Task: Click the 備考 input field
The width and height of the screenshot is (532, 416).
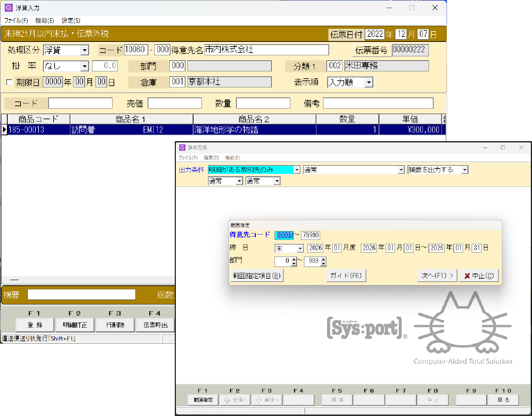Action: (378, 103)
